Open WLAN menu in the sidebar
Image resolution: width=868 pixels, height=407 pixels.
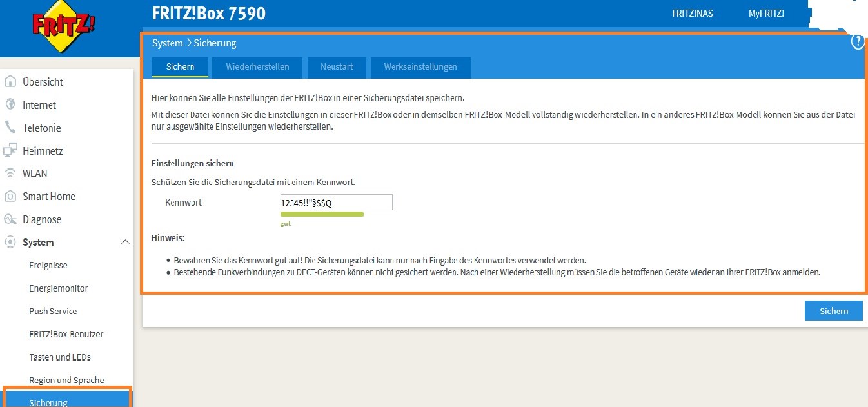pyautogui.click(x=35, y=174)
